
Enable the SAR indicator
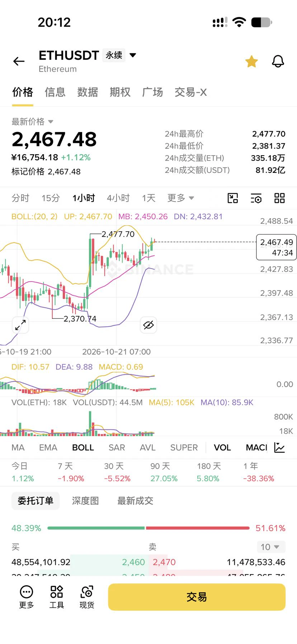(x=117, y=448)
